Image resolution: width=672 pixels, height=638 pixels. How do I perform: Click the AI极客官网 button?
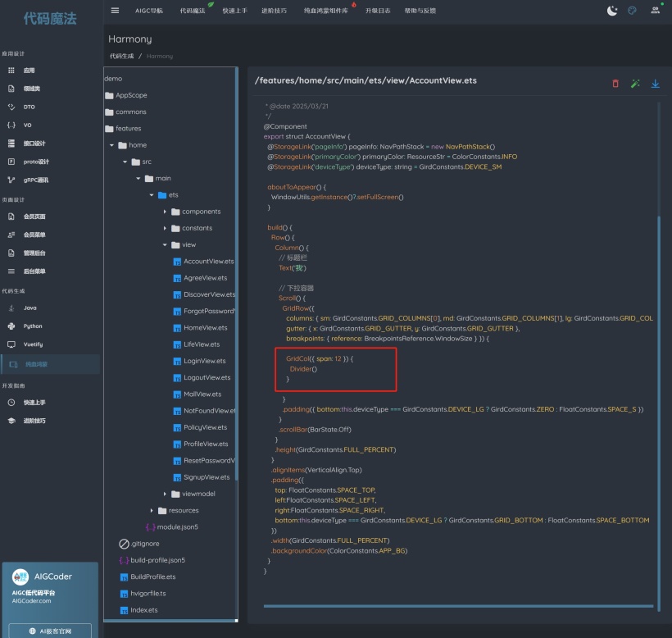click(50, 631)
